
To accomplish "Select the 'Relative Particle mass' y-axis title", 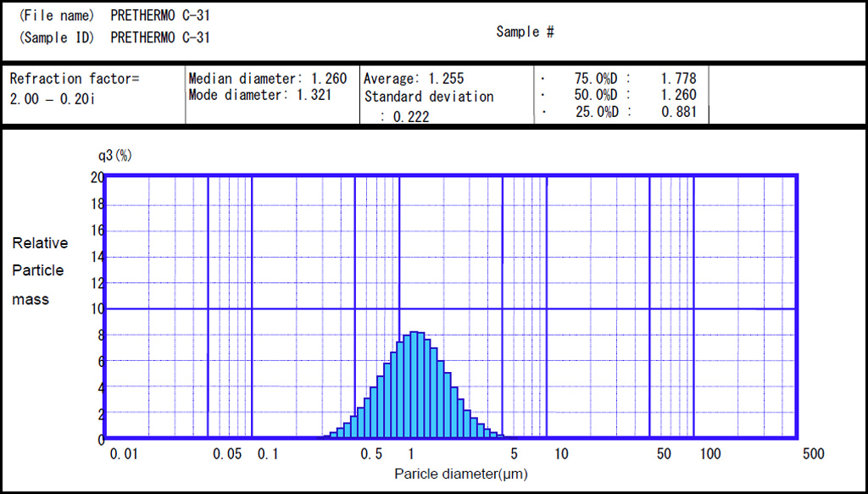I will tap(39, 271).
